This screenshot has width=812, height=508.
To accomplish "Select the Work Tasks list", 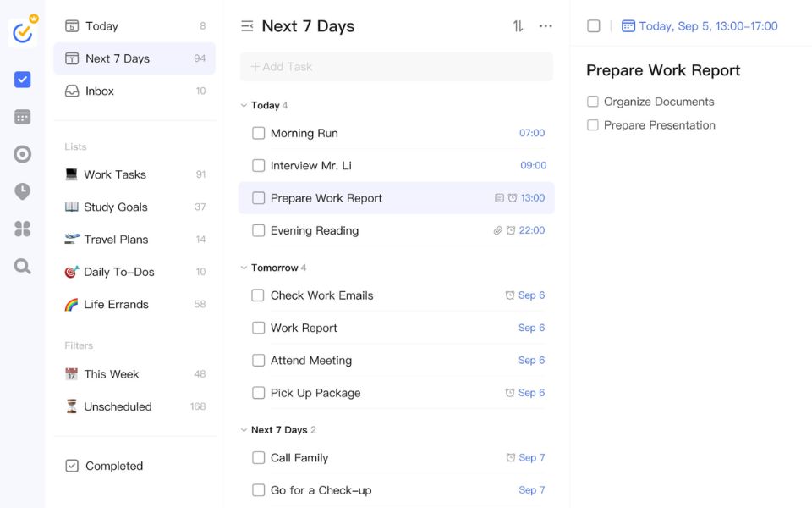I will [115, 174].
